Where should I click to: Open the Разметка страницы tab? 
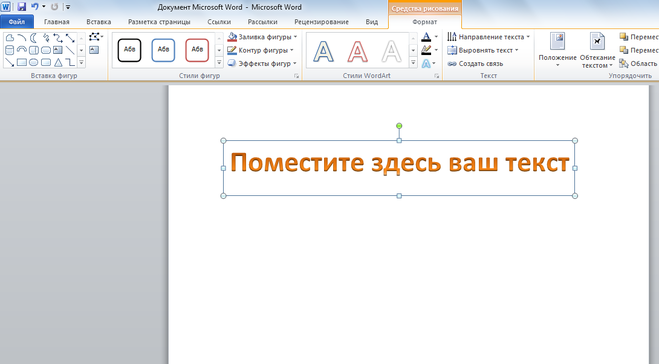tap(159, 22)
